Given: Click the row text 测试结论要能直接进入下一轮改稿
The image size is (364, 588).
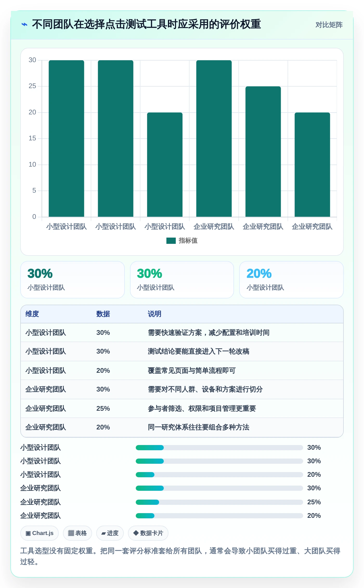Looking at the screenshot, I should click(x=198, y=351).
